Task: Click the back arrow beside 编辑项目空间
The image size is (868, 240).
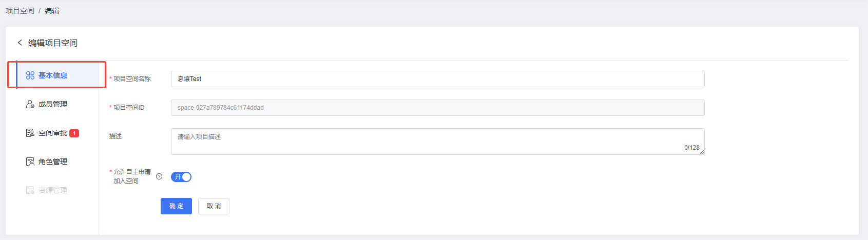Action: click(20, 43)
